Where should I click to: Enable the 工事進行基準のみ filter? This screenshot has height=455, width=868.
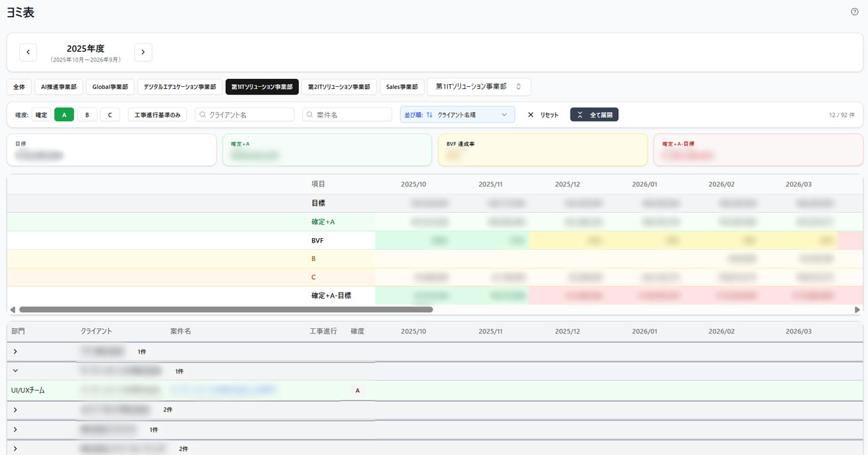157,115
